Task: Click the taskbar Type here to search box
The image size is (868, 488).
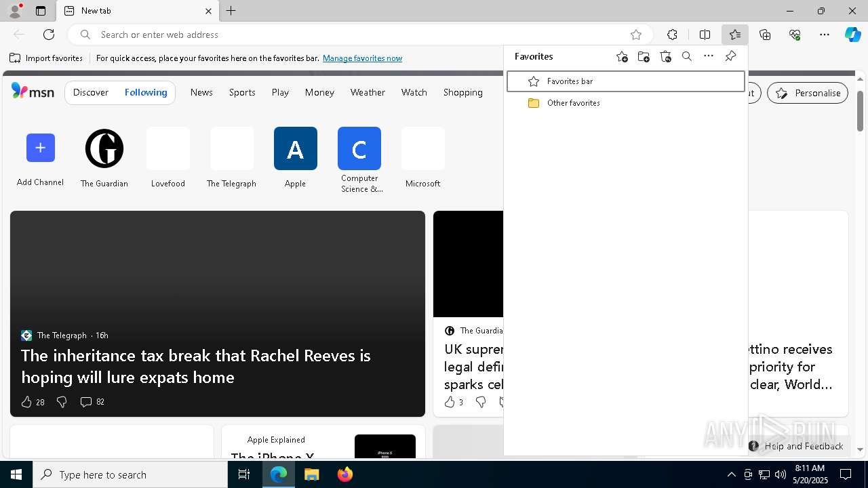Action: point(130,474)
